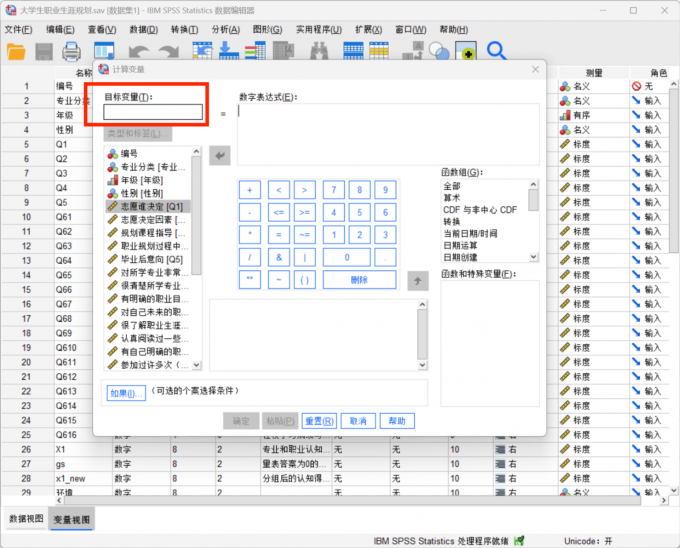The width and height of the screenshot is (680, 548).
Task: Select 志愿谁决定 [Q1] in variable list
Action: click(x=148, y=206)
